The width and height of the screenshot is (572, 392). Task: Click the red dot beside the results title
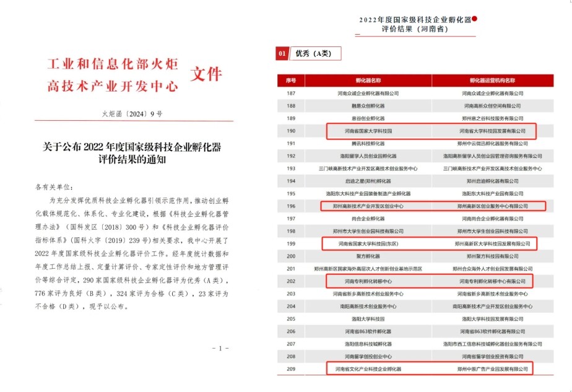(475, 19)
